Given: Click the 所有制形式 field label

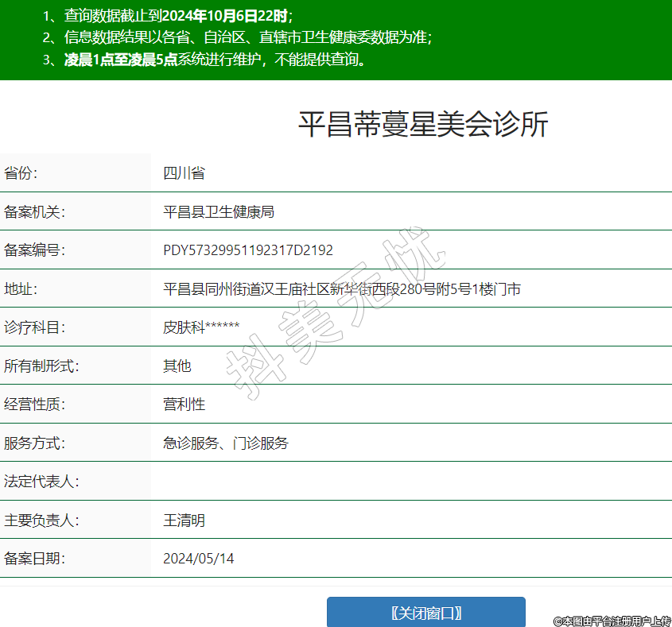Looking at the screenshot, I should pos(41,366).
